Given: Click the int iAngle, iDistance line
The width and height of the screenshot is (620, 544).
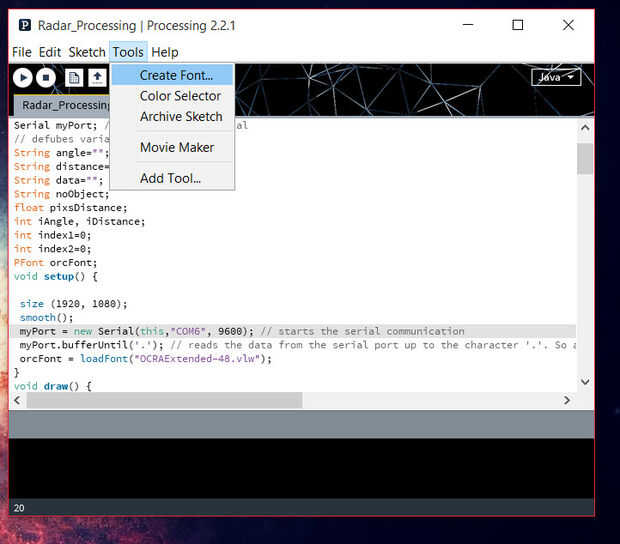Looking at the screenshot, I should [79, 221].
